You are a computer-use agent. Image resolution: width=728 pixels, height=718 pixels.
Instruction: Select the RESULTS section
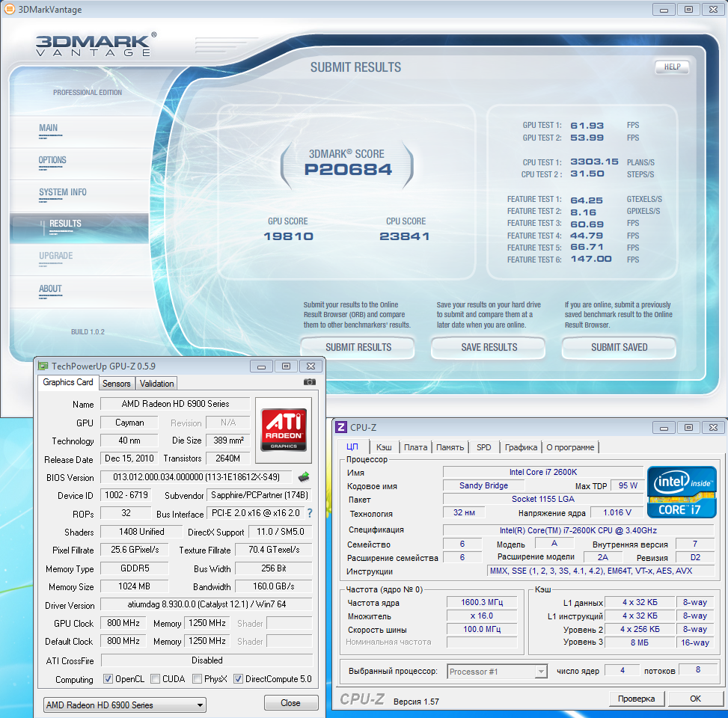(x=79, y=228)
